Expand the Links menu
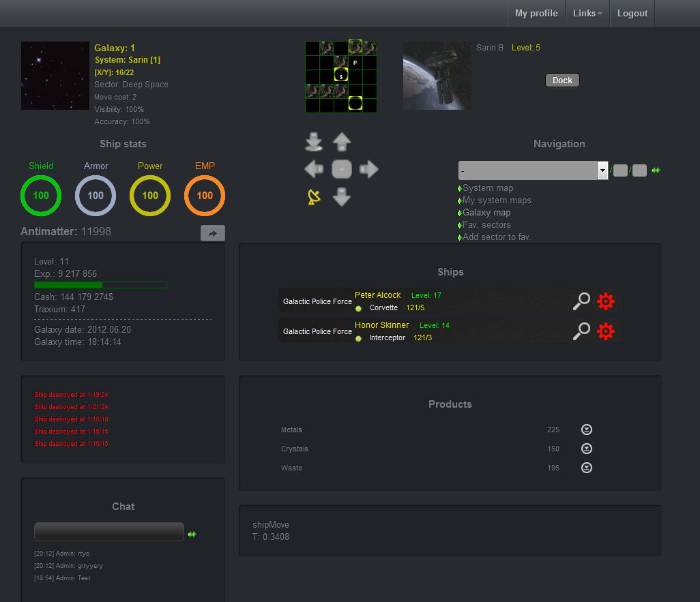Screen dimensions: 700x602 pyautogui.click(x=587, y=14)
